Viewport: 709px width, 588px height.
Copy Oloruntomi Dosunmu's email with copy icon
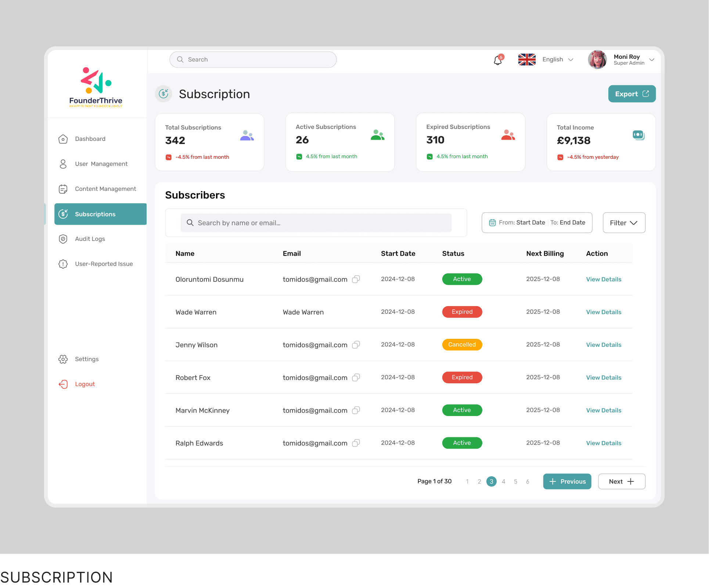pyautogui.click(x=356, y=279)
